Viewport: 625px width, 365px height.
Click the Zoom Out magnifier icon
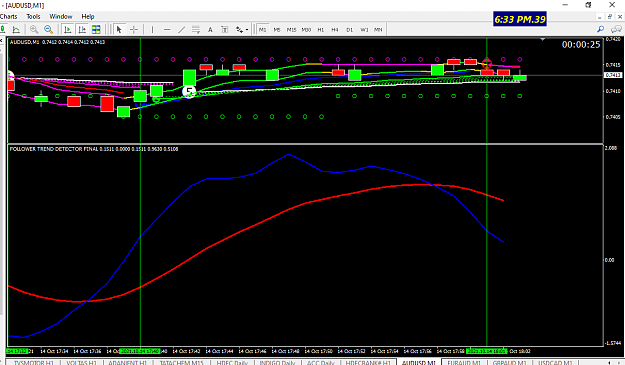pos(49,29)
